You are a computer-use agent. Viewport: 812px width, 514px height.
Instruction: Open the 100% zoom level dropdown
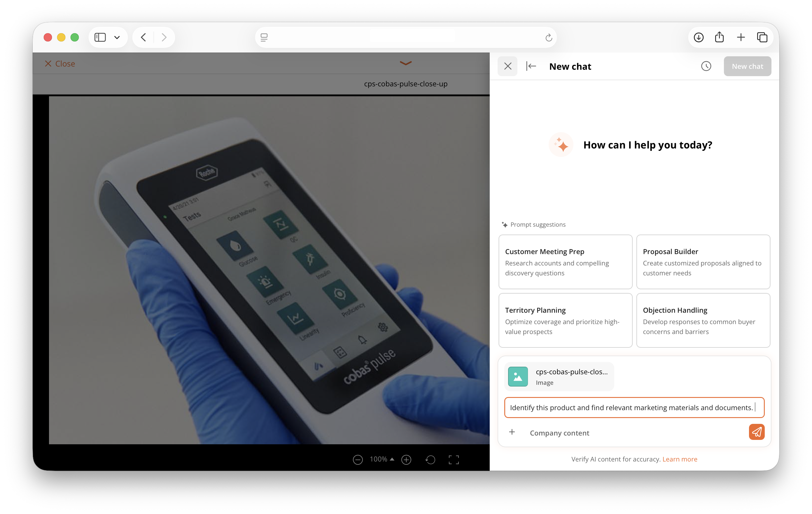(382, 459)
